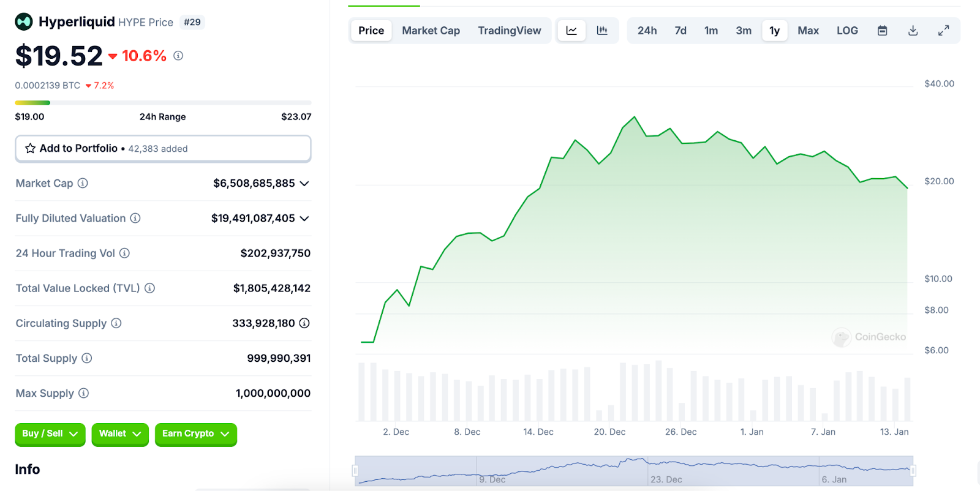Click the 24h Range progress bar
980x491 pixels.
(x=163, y=103)
